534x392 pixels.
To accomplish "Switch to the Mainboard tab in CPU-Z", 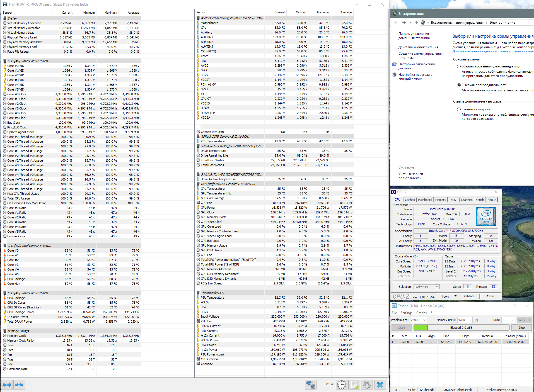I will coord(425,200).
